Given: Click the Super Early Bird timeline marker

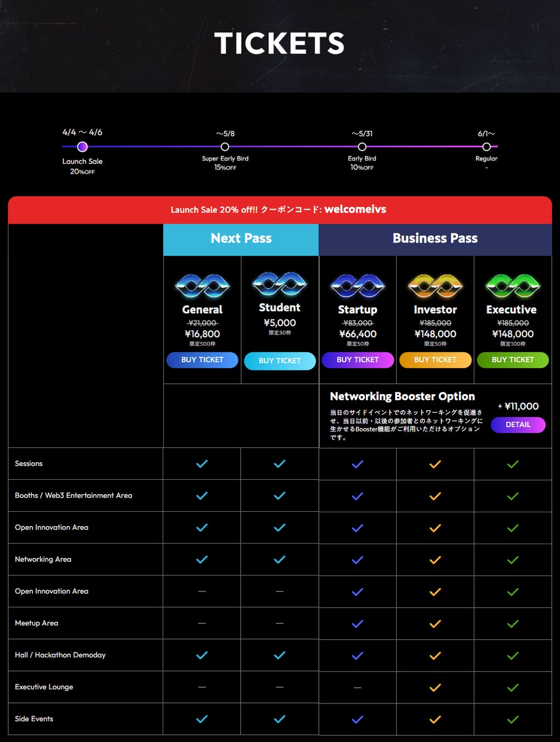Looking at the screenshot, I should tap(225, 147).
